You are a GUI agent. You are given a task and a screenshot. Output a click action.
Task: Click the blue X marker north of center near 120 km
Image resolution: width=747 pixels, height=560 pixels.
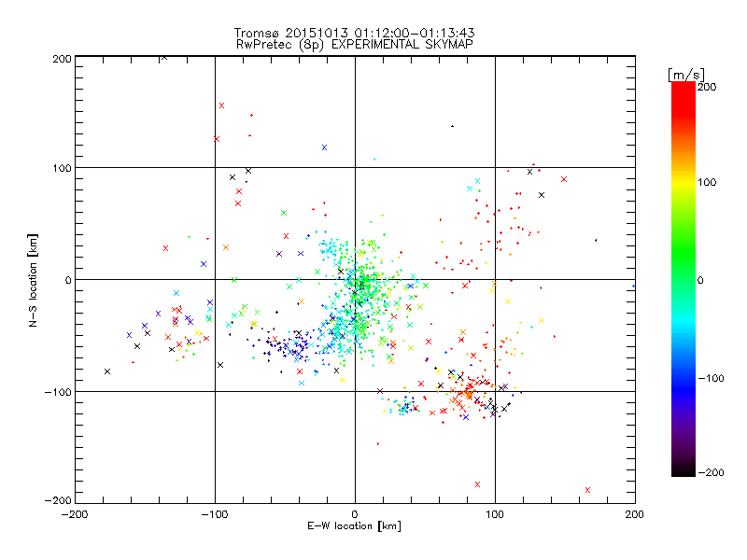click(324, 147)
